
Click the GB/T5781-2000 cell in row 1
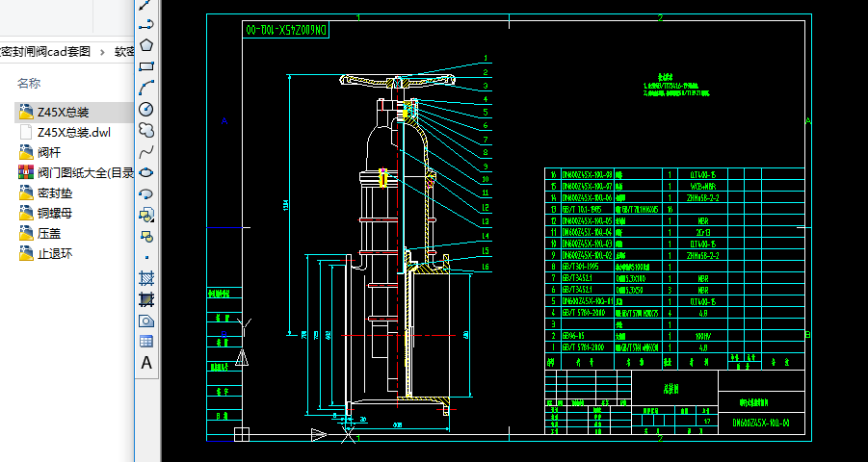(588, 348)
